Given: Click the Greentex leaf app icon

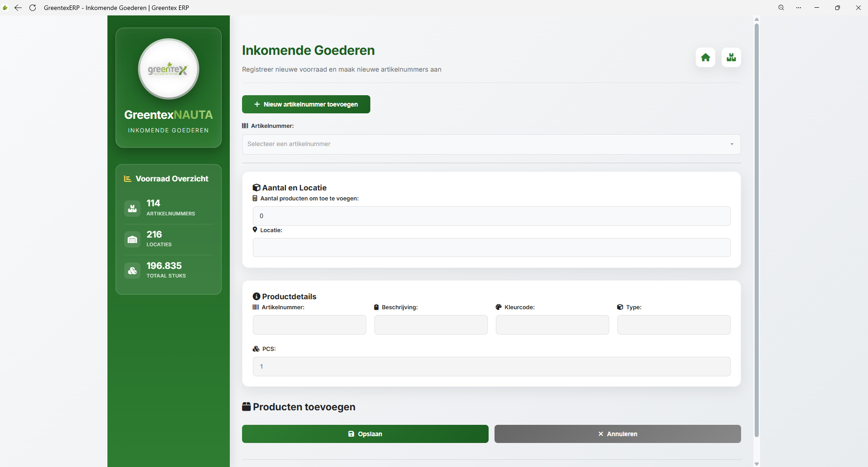Looking at the screenshot, I should coord(5,8).
